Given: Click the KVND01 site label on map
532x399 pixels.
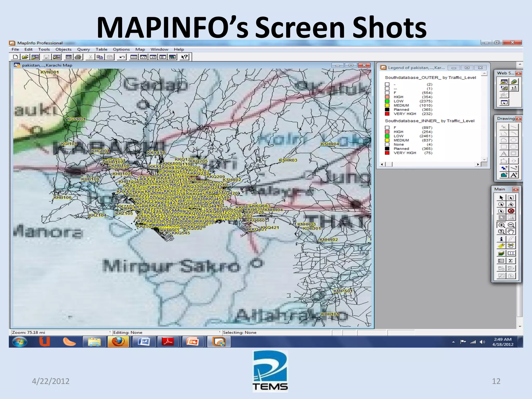Looking at the screenshot, I should 50,72.
